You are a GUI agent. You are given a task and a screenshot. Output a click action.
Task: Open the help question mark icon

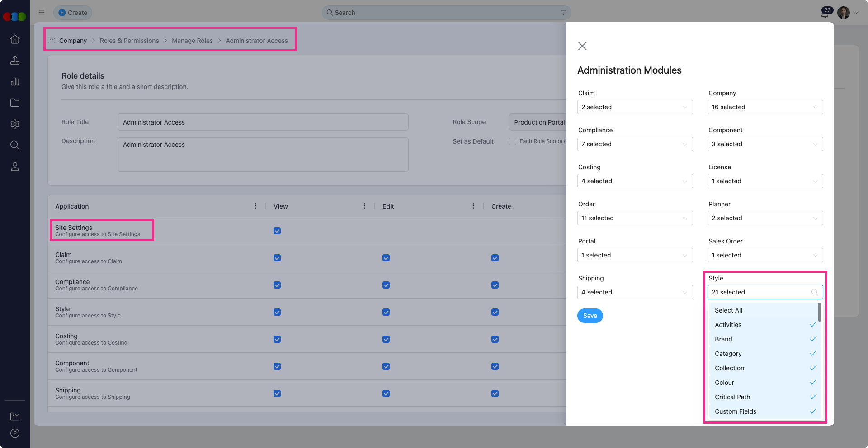click(x=15, y=434)
